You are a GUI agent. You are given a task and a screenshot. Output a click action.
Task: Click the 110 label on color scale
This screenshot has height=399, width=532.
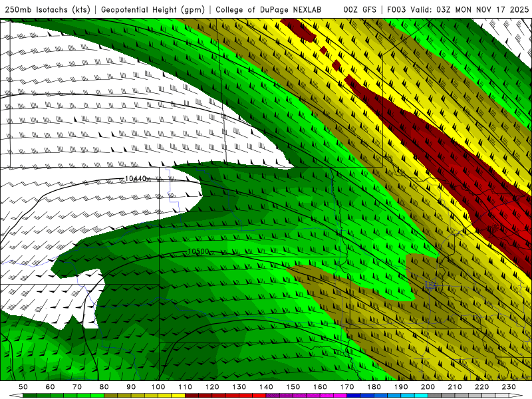[x=185, y=387]
